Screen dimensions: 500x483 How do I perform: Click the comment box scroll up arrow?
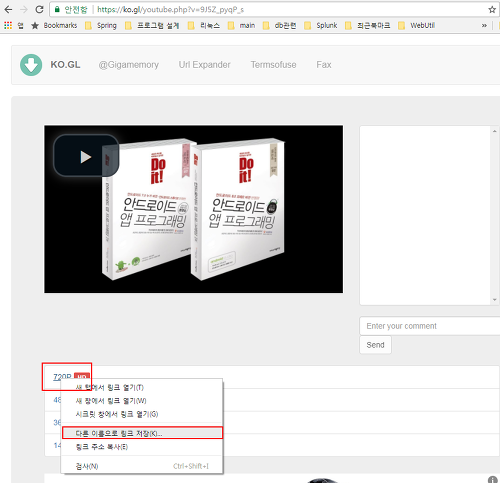(495, 131)
